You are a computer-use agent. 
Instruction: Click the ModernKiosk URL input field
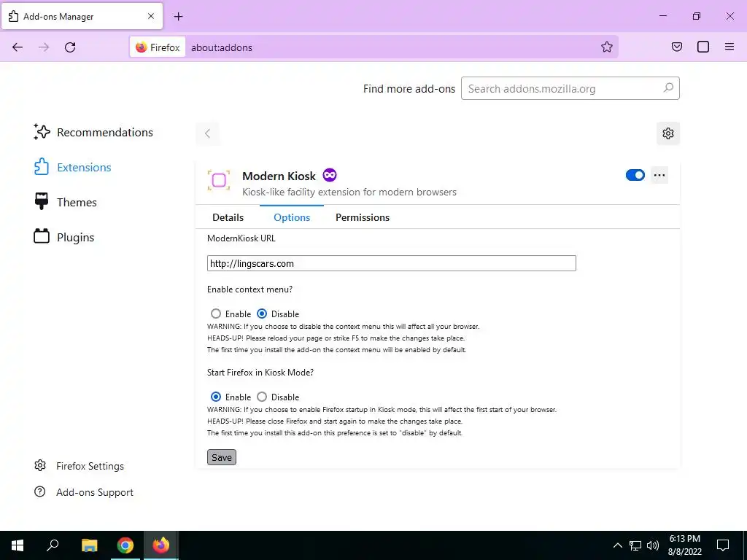click(x=392, y=263)
